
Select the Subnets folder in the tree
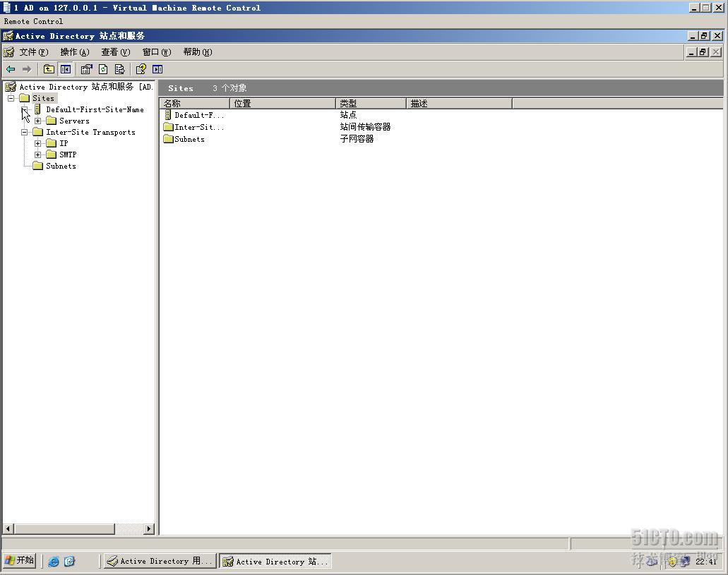tap(61, 166)
